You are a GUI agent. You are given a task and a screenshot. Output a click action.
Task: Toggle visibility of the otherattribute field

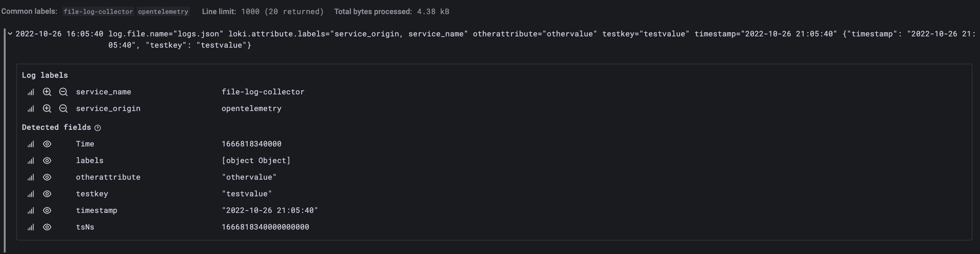(47, 177)
